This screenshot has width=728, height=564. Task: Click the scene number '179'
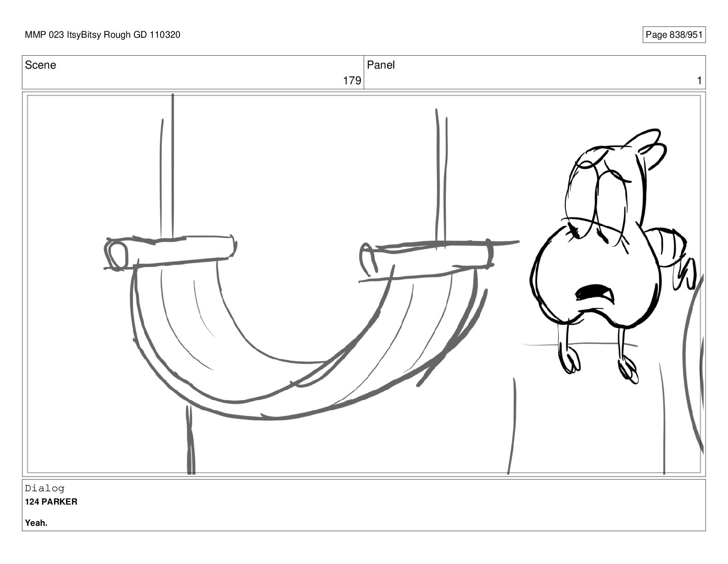pos(352,81)
